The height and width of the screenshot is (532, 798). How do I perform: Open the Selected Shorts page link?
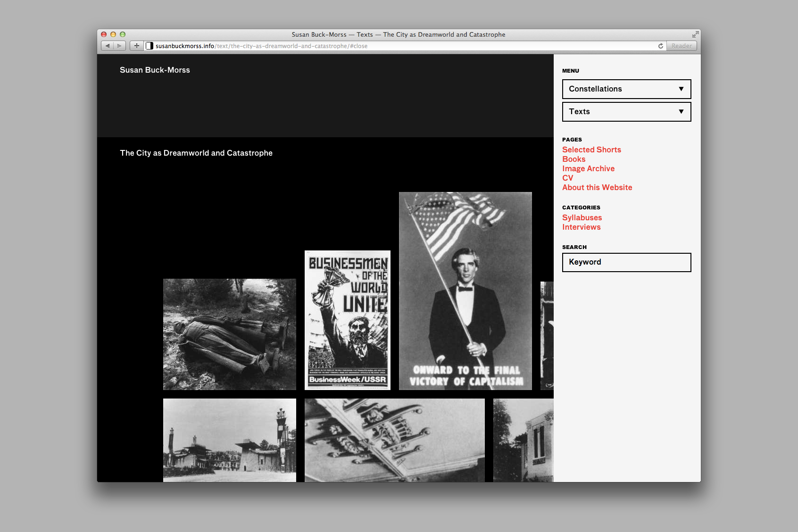pos(591,150)
